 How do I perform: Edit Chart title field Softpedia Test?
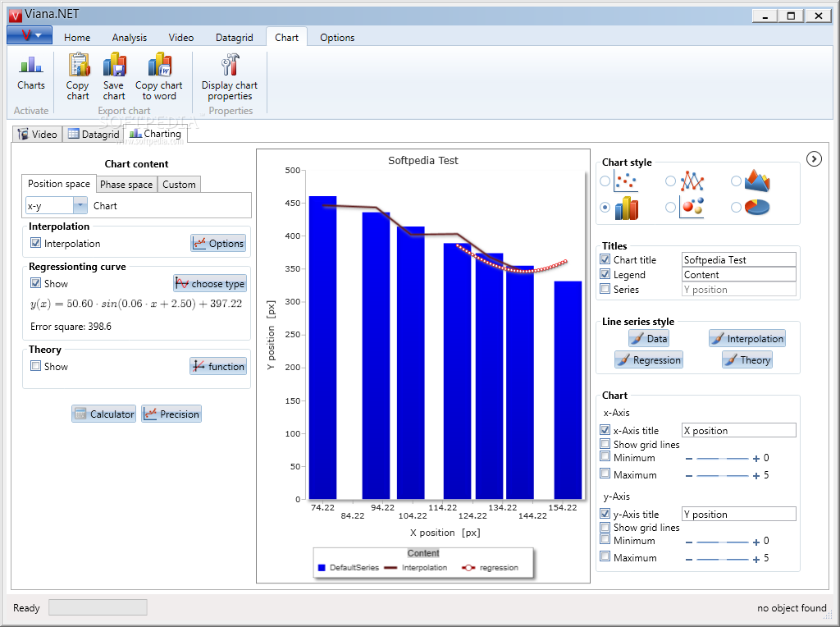[739, 260]
